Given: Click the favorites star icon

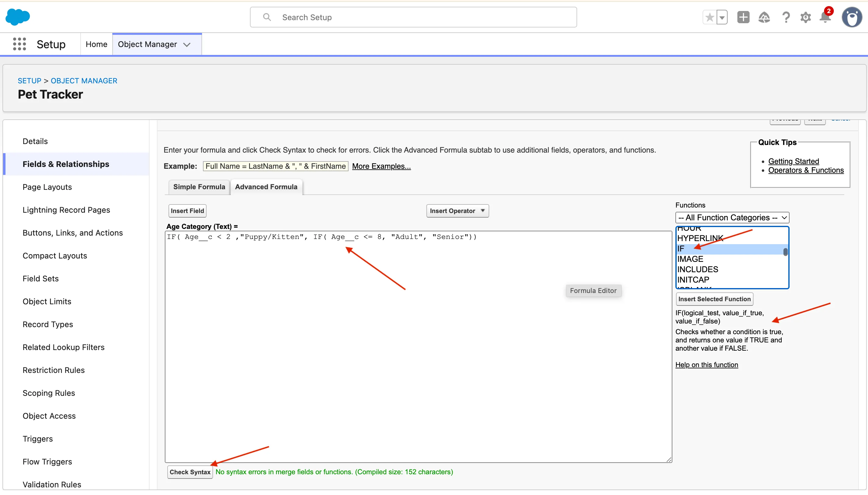Looking at the screenshot, I should [x=709, y=17].
